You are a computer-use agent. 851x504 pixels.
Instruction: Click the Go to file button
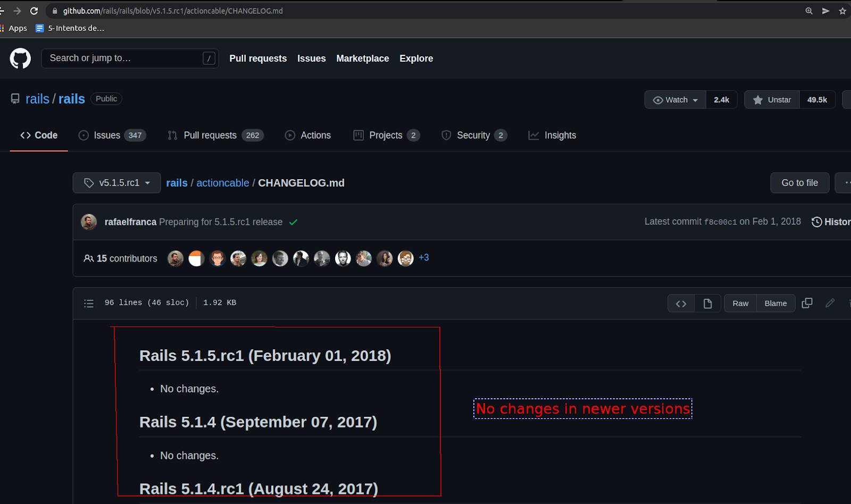[799, 183]
